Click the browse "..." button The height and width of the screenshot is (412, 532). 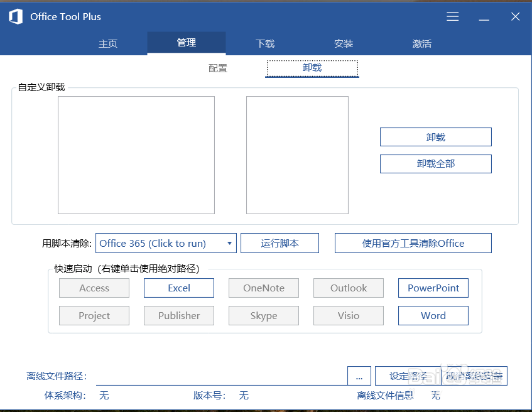point(359,376)
